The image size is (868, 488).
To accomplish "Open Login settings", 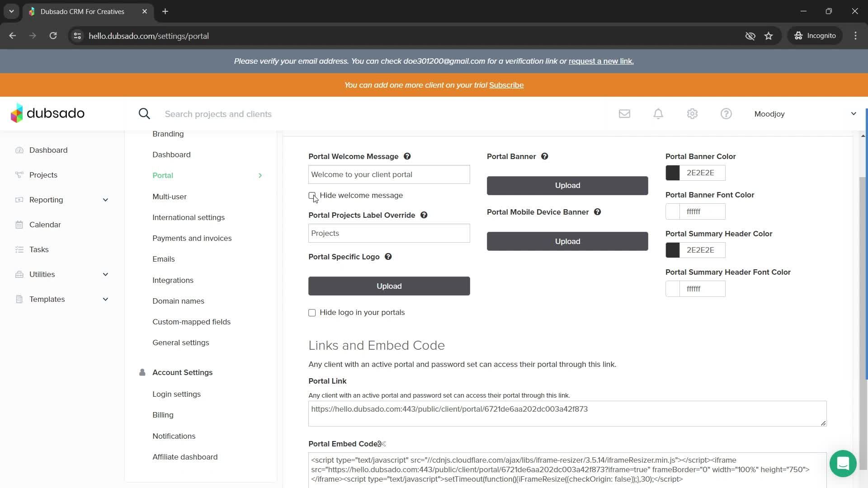I will tap(177, 394).
